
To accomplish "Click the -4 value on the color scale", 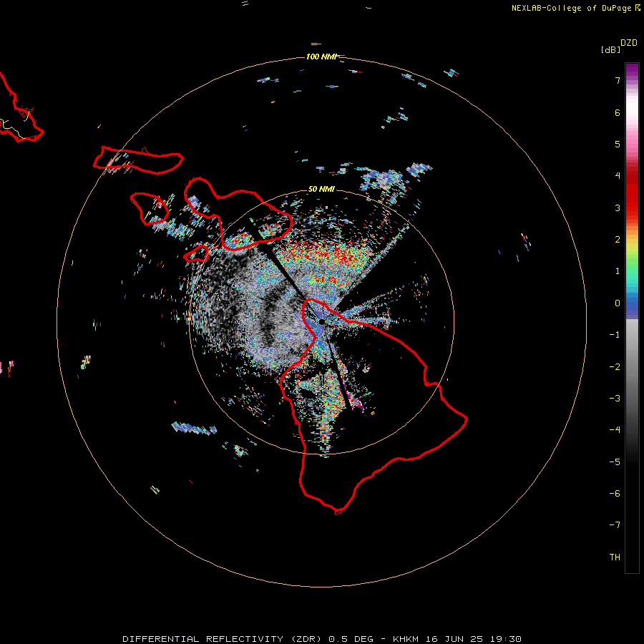I will click(615, 430).
